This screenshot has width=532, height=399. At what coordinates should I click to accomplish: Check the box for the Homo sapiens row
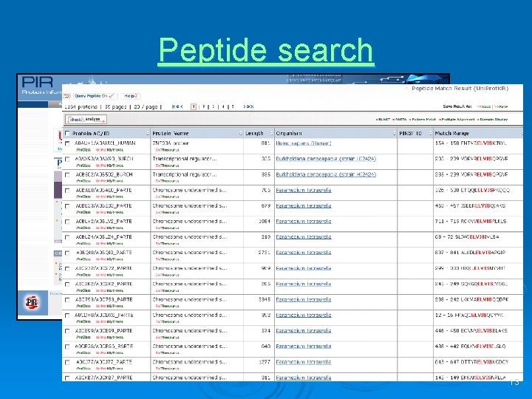[67, 143]
